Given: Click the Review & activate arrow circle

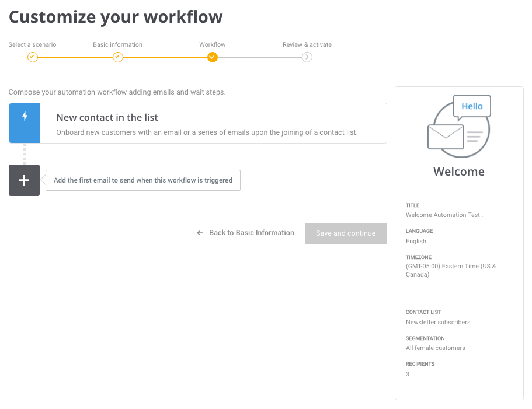Looking at the screenshot, I should point(307,57).
